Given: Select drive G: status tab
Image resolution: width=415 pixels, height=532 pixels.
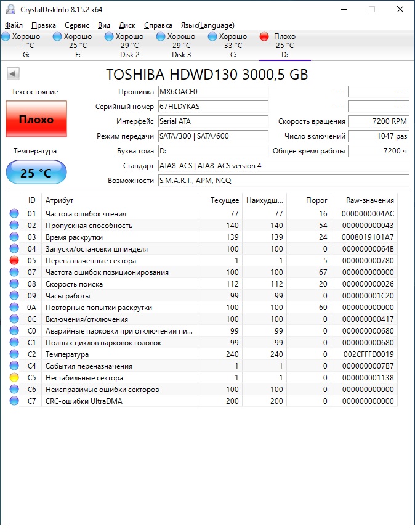Looking at the screenshot, I should (26, 46).
